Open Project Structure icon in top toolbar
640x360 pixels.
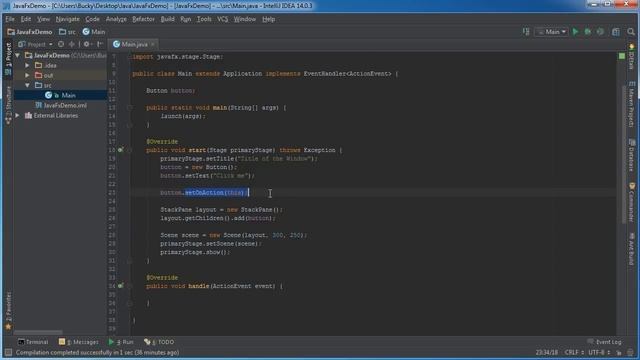point(616,31)
